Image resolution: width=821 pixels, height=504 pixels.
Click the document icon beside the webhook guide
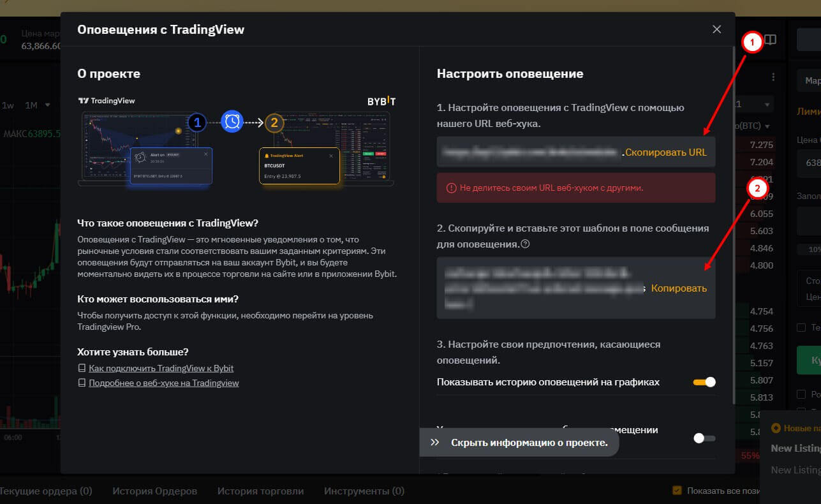coord(82,383)
